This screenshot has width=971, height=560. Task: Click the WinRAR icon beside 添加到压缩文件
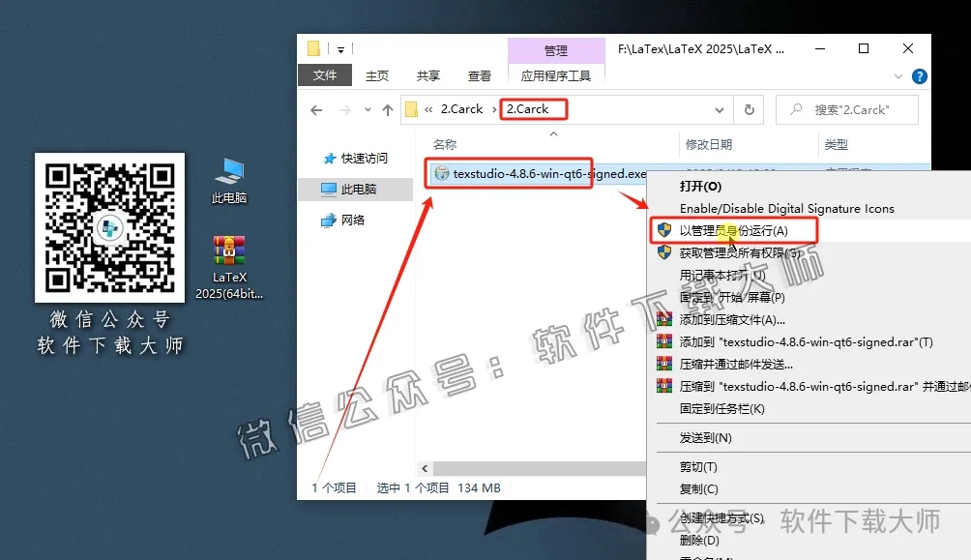click(663, 319)
